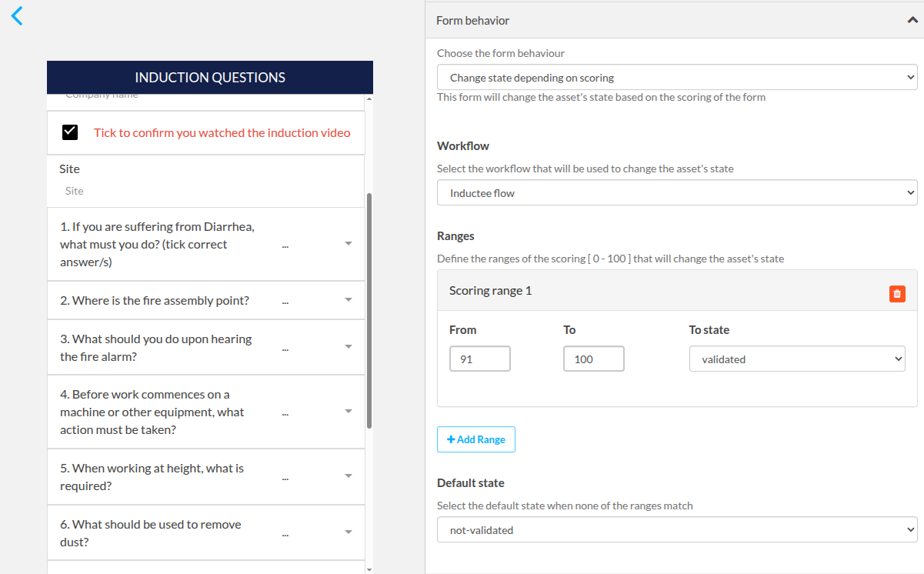Screen dimensions: 924x574
Task: Expand the fire alarm question dropdown
Action: click(348, 347)
